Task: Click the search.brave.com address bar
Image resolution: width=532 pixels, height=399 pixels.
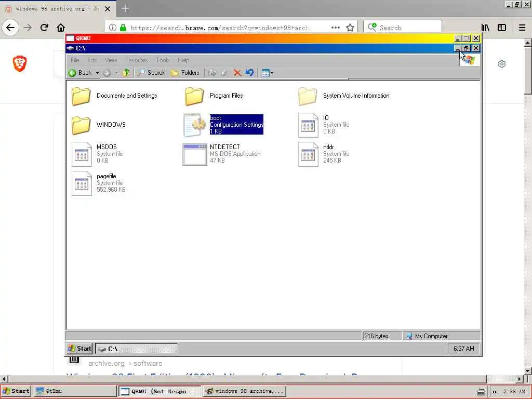Action: 220,28
